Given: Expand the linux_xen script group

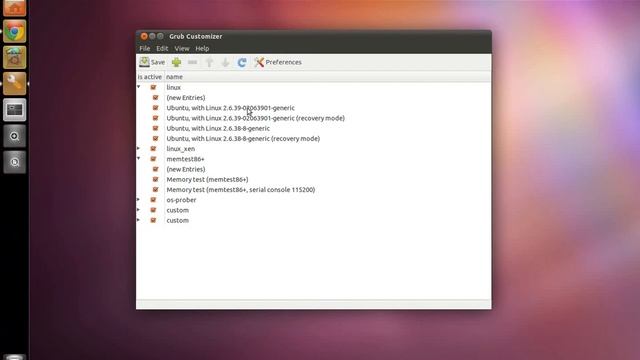Looking at the screenshot, I should [139, 148].
